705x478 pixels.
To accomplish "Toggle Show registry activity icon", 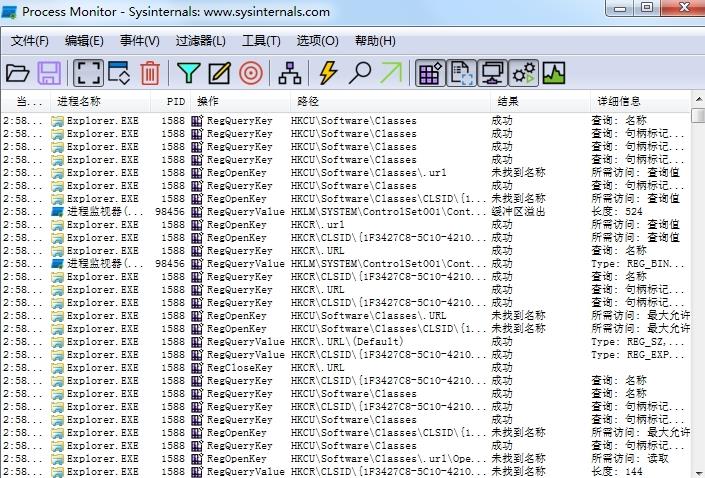I will pyautogui.click(x=430, y=73).
